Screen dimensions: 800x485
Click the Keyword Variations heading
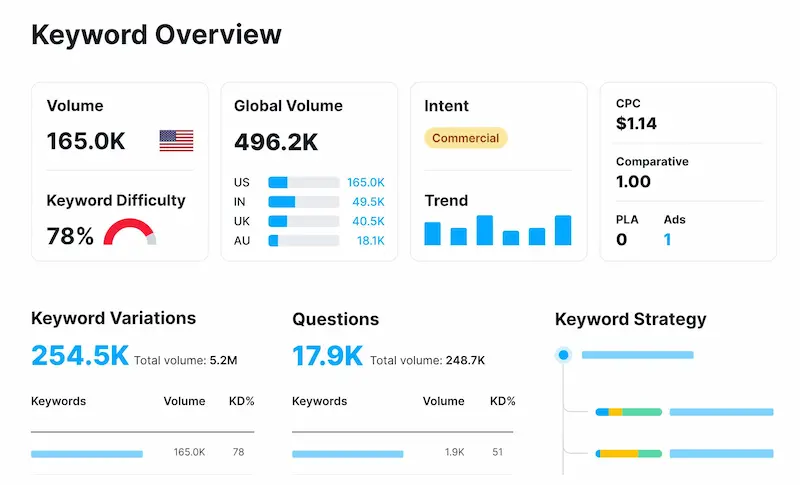click(x=113, y=318)
